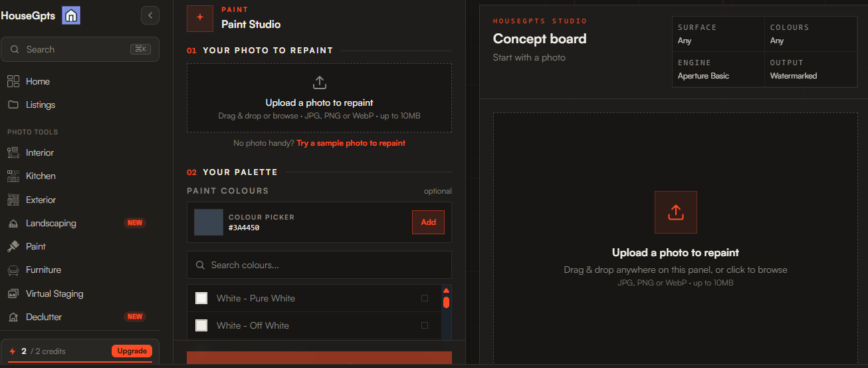Screen dimensions: 868x368
Task: Click the Landscaping tool icon
Action: [x=13, y=223]
